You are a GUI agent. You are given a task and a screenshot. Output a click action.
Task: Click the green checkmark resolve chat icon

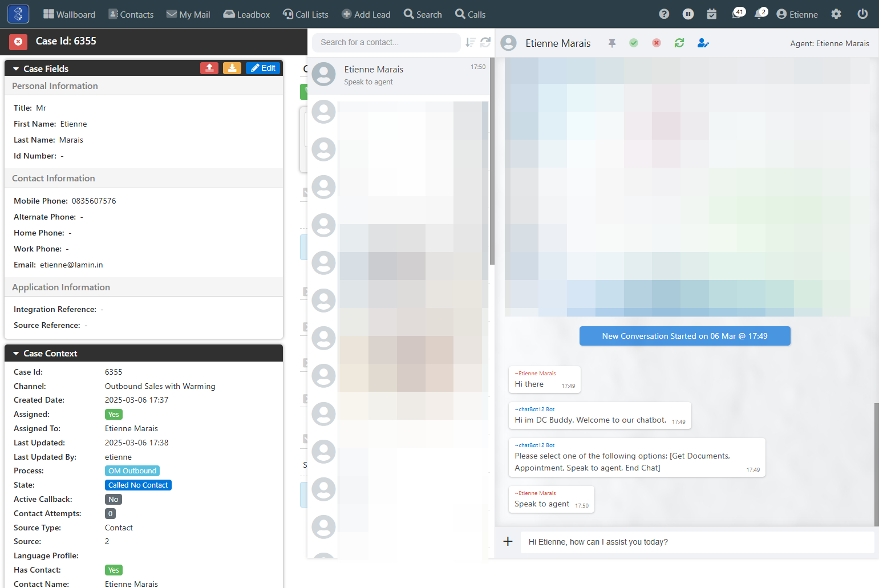coord(634,43)
